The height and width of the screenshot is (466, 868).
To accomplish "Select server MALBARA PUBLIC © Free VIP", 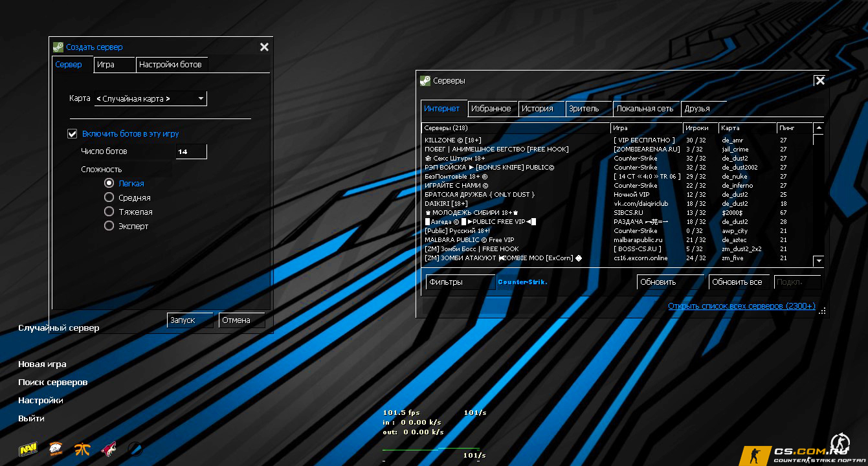I will click(x=617, y=240).
